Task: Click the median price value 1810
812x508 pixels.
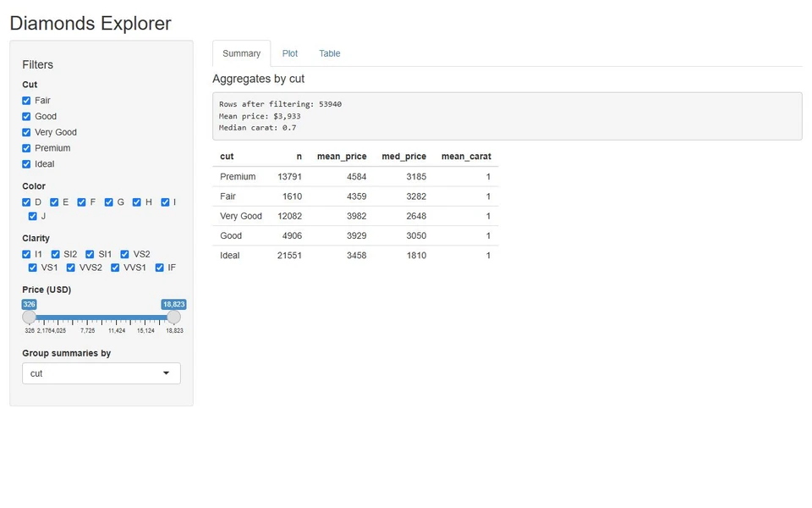Action: click(x=416, y=256)
